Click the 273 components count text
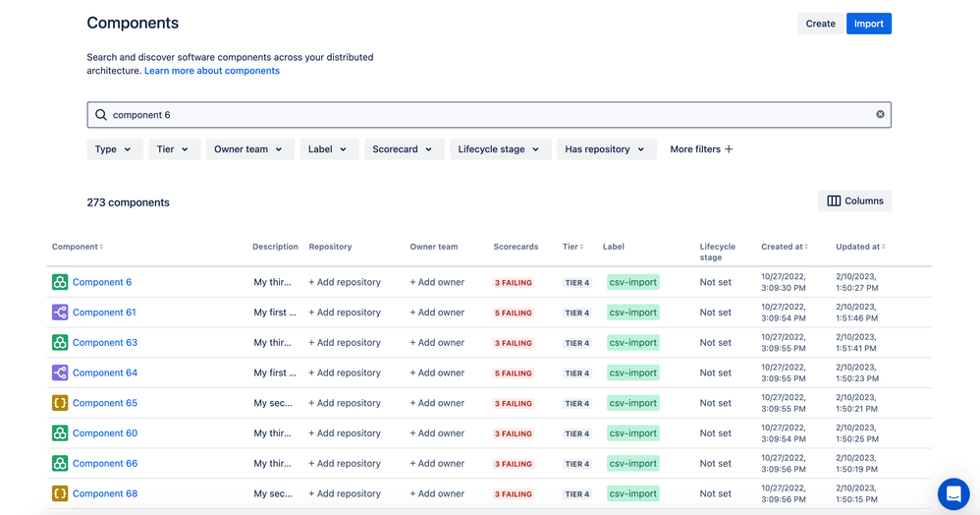Image resolution: width=980 pixels, height=515 pixels. [x=128, y=202]
